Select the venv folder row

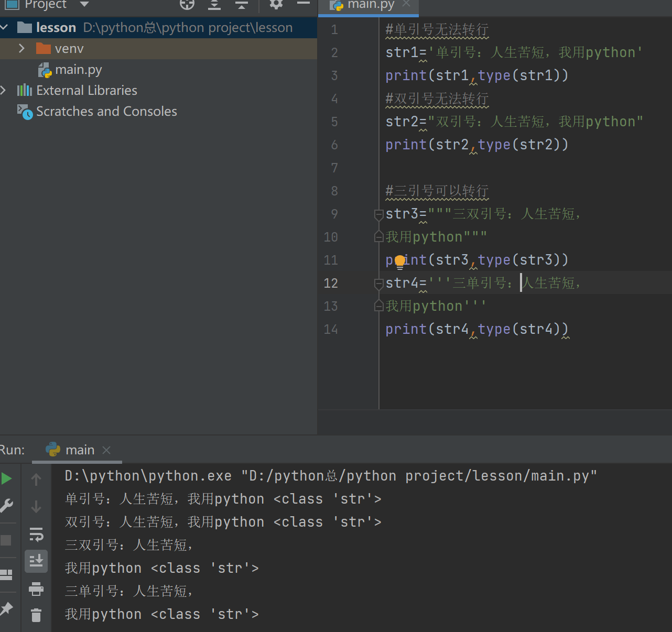pyautogui.click(x=158, y=49)
